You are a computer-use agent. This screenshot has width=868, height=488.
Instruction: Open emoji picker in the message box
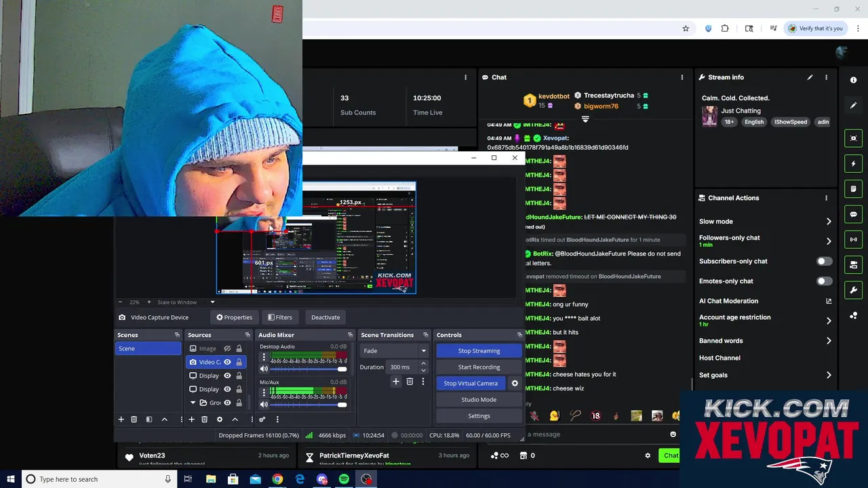click(x=673, y=434)
